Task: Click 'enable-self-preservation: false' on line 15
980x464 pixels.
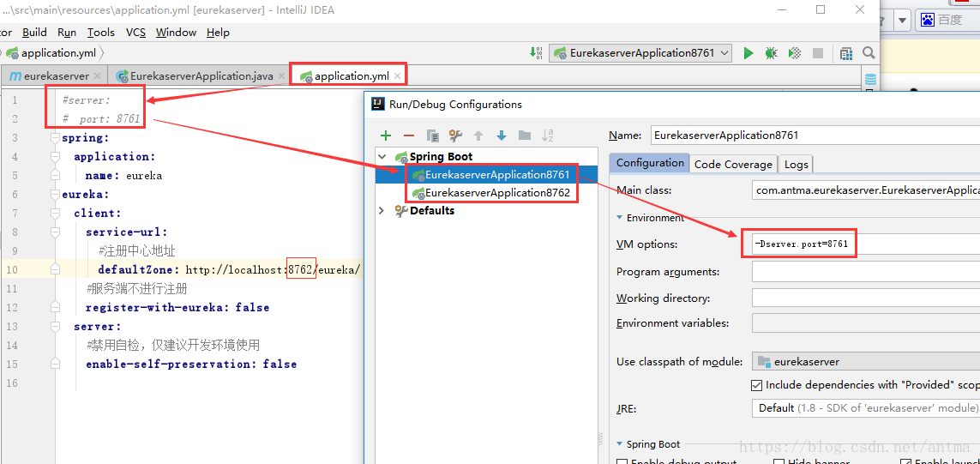Action: pos(191,364)
